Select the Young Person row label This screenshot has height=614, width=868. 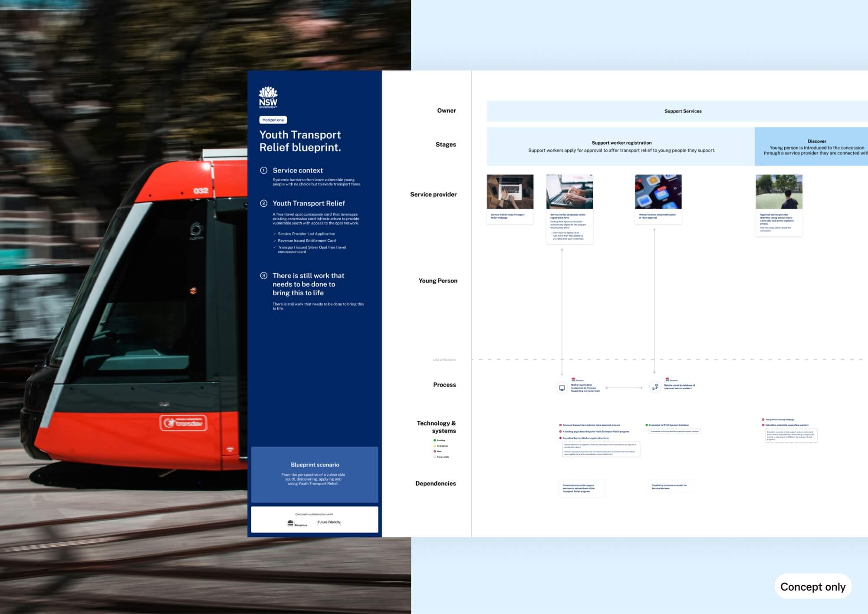tap(437, 281)
